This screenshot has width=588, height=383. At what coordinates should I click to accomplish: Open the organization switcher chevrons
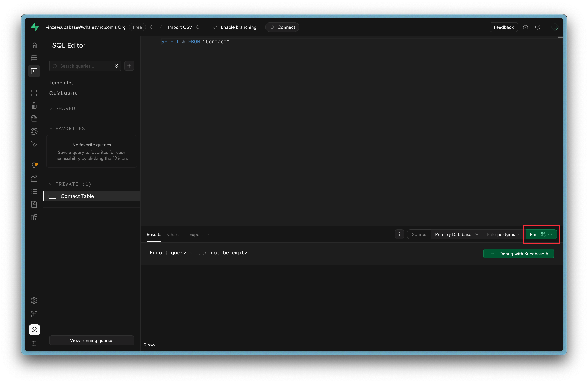[x=152, y=27]
